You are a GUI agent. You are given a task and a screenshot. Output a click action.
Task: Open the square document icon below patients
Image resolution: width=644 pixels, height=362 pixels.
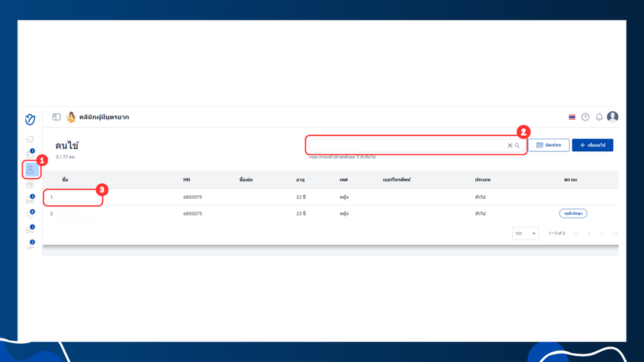pyautogui.click(x=30, y=185)
